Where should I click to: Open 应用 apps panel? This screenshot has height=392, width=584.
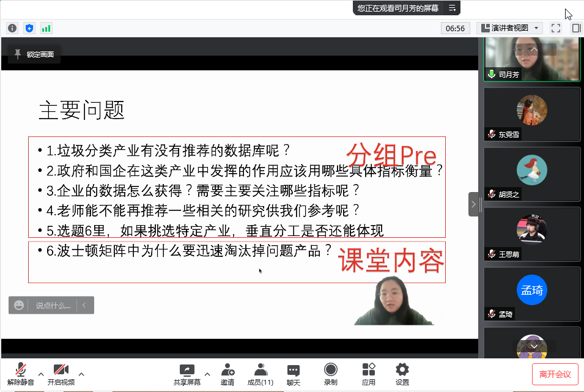pos(368,374)
